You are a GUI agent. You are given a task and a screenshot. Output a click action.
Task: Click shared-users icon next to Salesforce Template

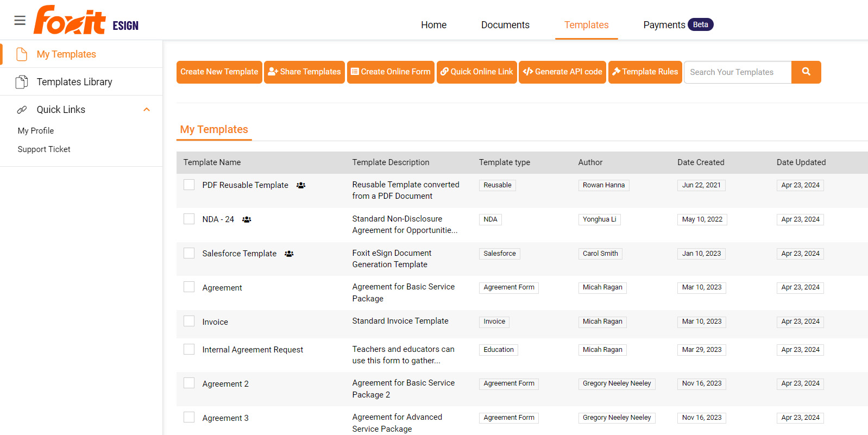pos(289,254)
